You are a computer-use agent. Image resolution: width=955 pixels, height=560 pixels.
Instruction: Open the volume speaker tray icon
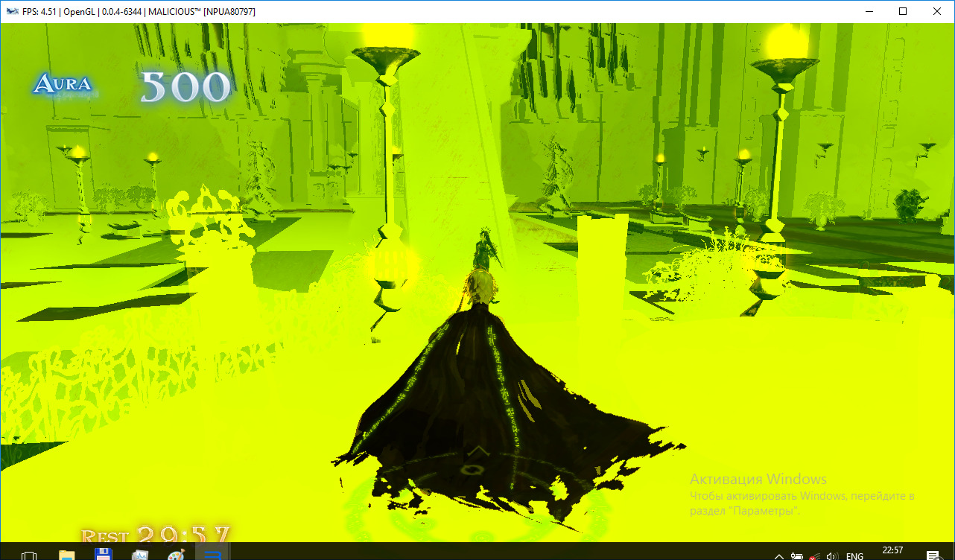[x=833, y=556]
